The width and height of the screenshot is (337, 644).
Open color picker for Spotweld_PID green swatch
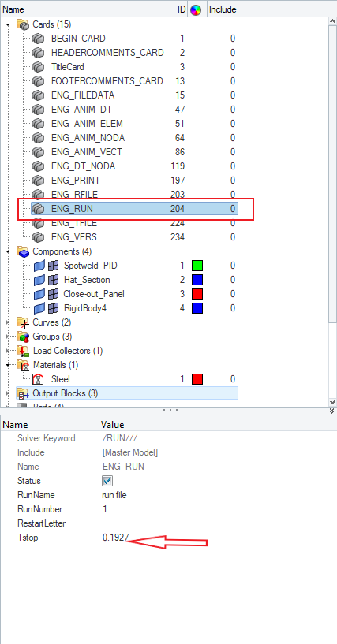click(197, 266)
